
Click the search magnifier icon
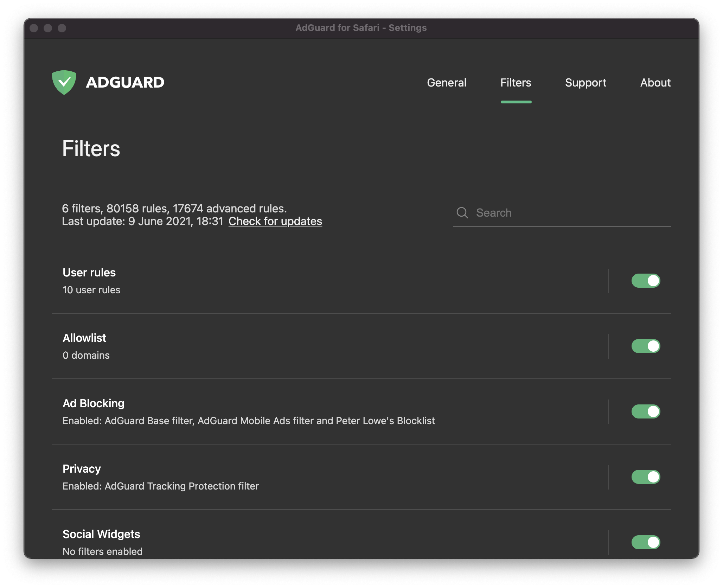462,212
